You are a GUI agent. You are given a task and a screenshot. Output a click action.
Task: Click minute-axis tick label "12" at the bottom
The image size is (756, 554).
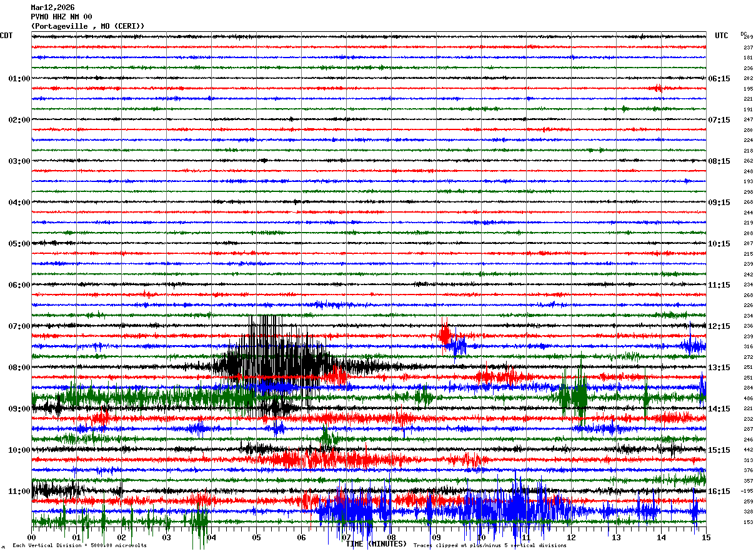tap(572, 537)
